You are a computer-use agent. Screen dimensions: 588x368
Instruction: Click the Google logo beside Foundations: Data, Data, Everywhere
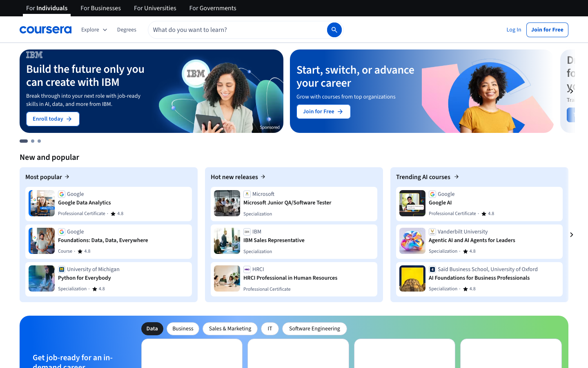(62, 232)
